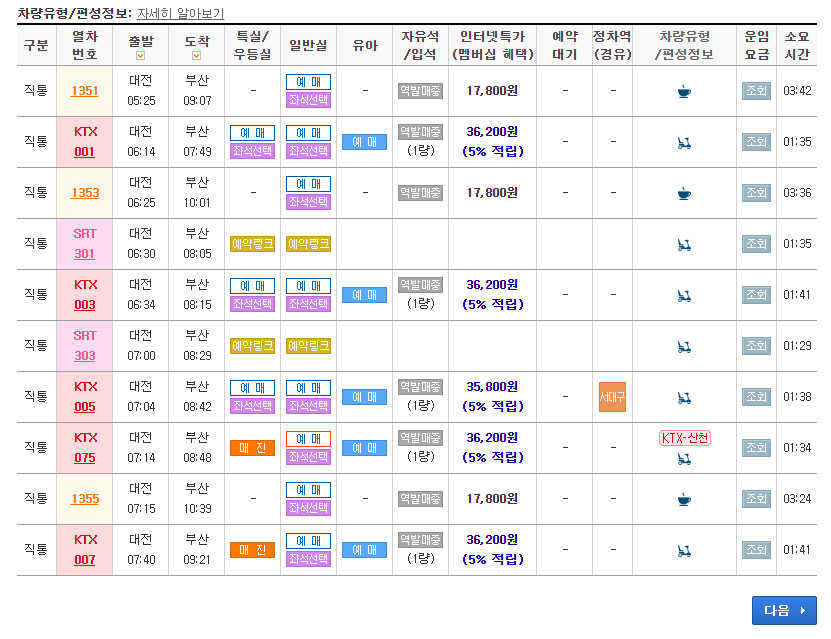Click train number link 1351

(85, 92)
